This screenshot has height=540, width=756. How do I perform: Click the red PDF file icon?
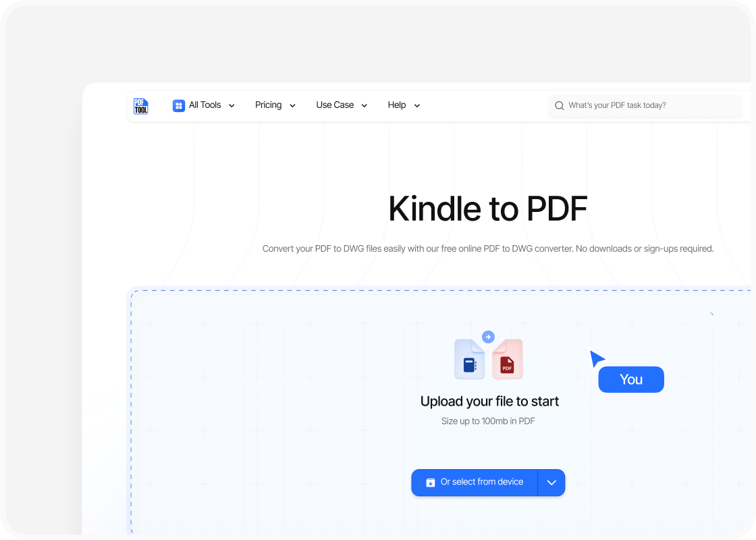point(507,359)
